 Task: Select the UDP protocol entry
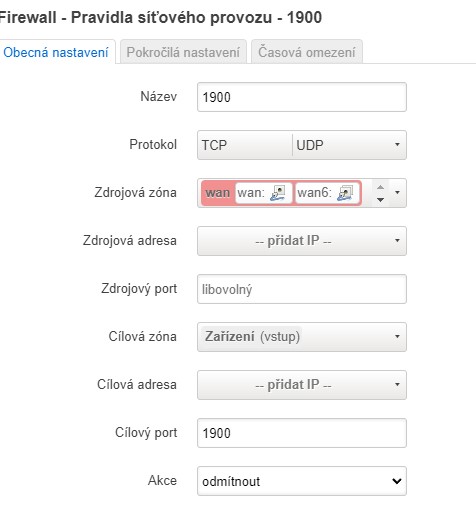310,145
